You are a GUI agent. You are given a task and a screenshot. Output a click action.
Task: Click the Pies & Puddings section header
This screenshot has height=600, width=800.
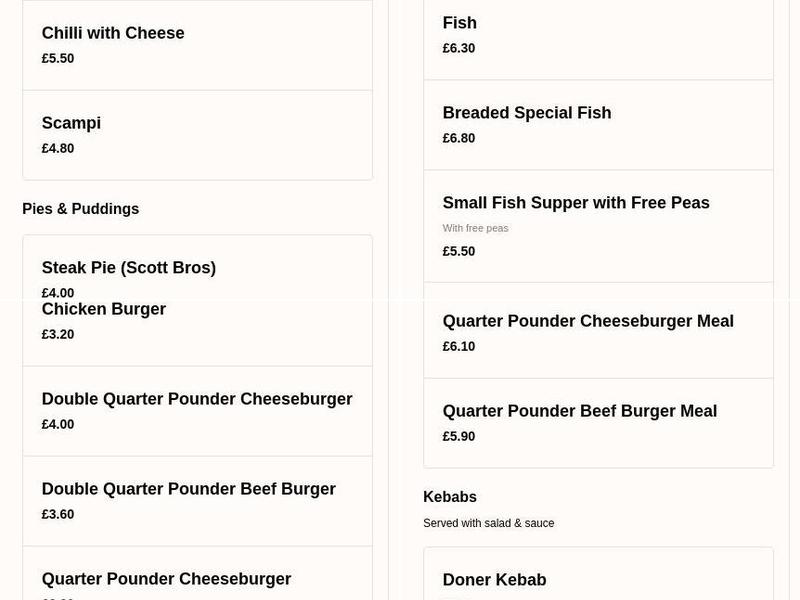(80, 209)
